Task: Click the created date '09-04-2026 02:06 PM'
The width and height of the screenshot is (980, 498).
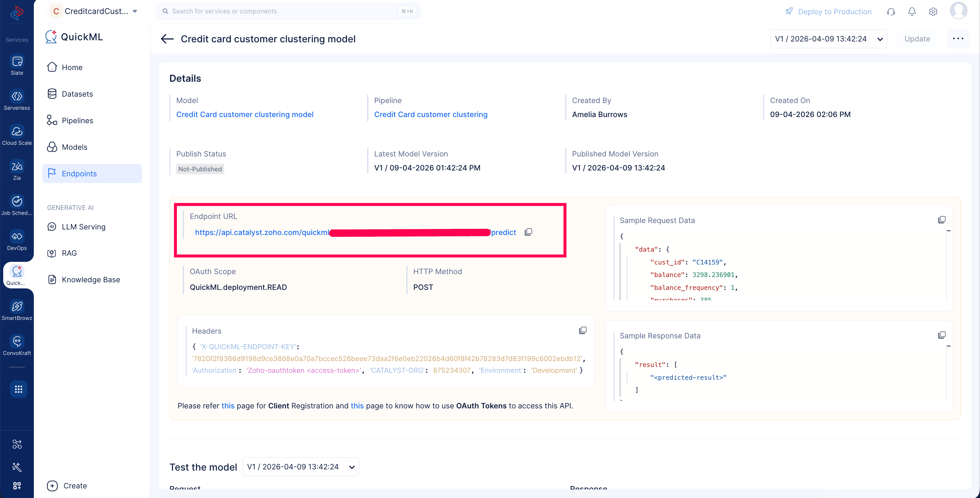Action: (x=810, y=114)
